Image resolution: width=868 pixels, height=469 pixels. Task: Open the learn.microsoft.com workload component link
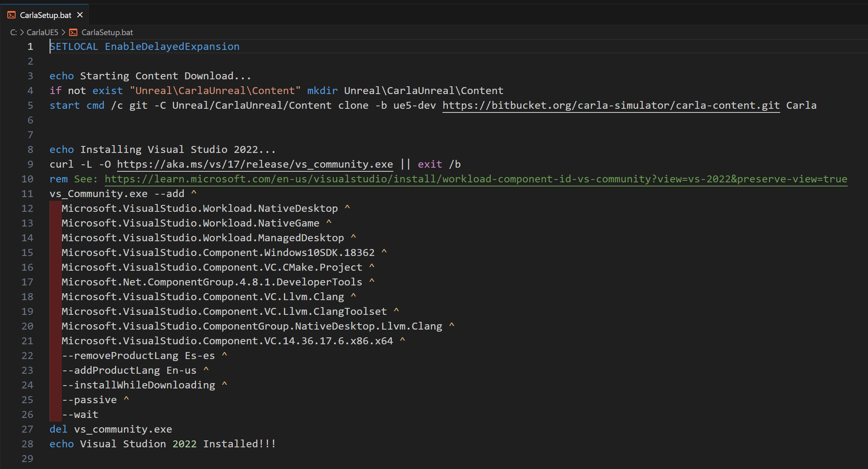475,179
